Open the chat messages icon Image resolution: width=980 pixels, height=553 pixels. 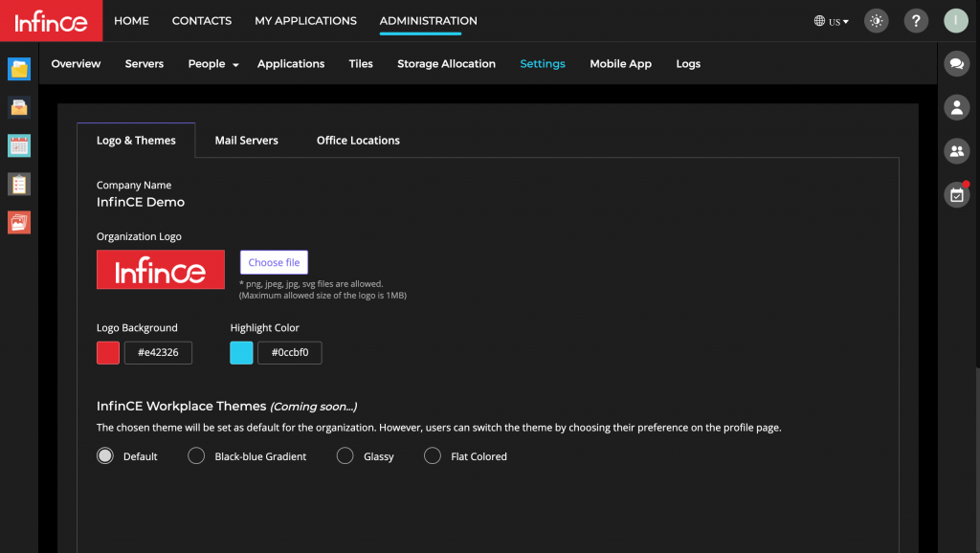tap(956, 64)
